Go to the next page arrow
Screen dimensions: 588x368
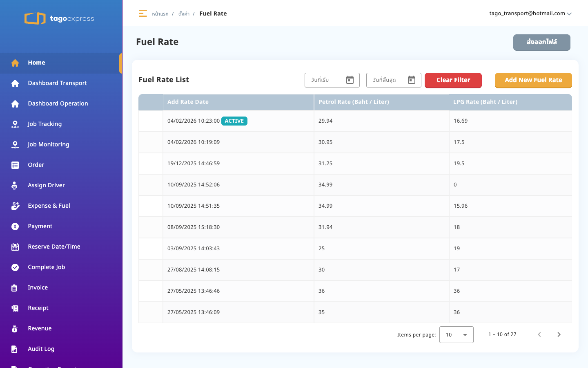pos(559,334)
